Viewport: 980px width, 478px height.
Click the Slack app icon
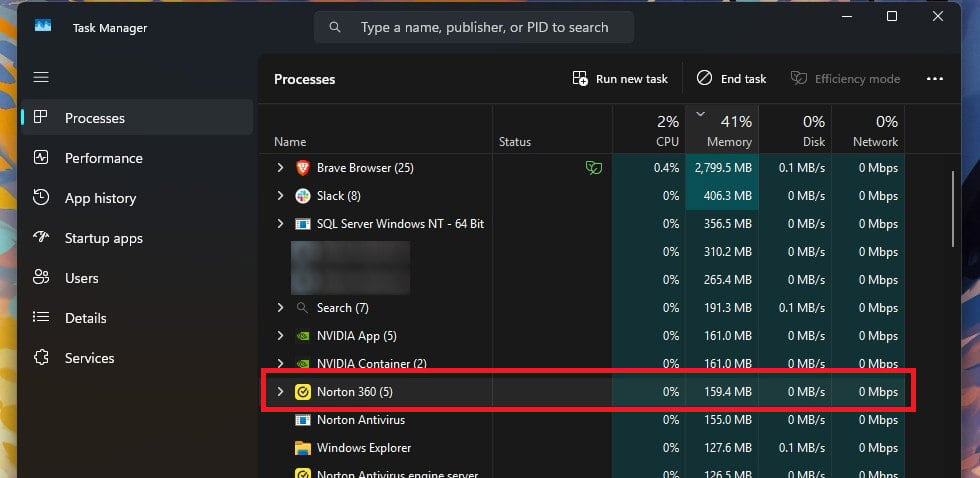pyautogui.click(x=302, y=196)
